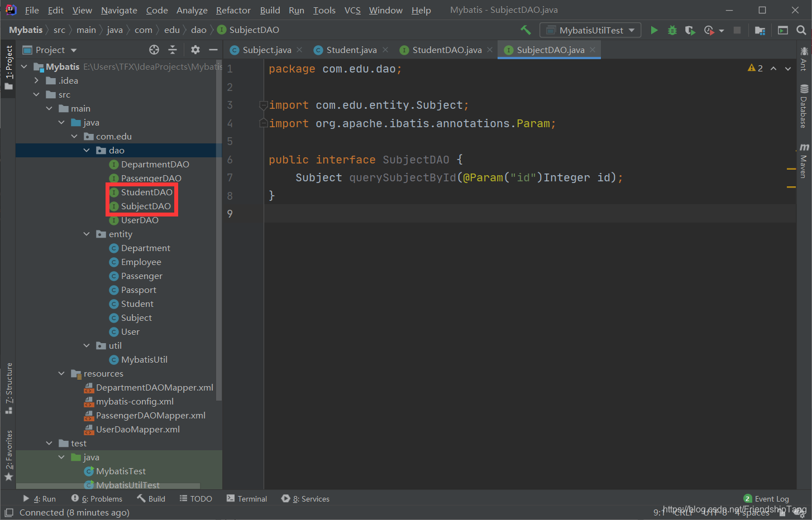Collapse the entity package
Viewport: 812px width, 520px height.
click(x=87, y=234)
